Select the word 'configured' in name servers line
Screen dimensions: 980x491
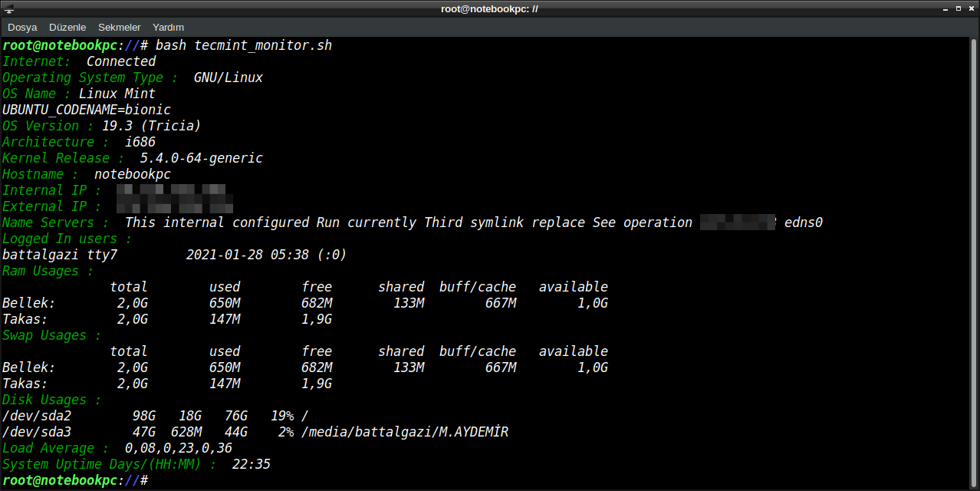(271, 222)
